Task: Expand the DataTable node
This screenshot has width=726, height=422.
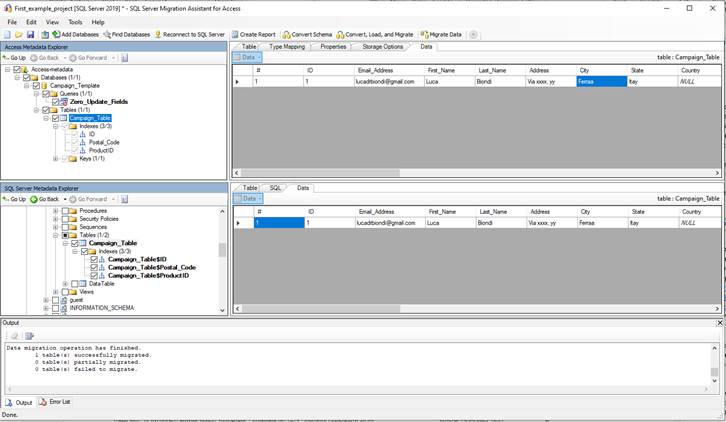Action: [65, 283]
